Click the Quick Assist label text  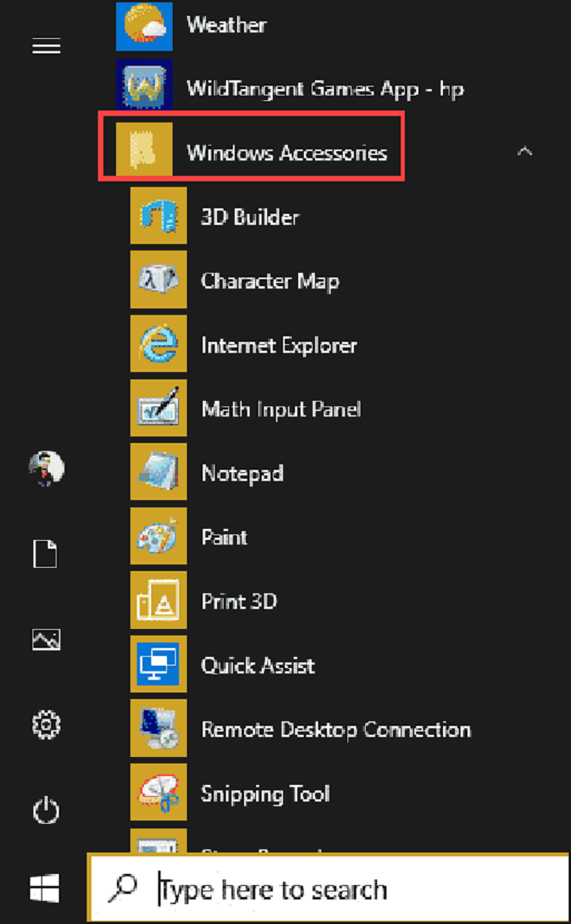pyautogui.click(x=258, y=666)
